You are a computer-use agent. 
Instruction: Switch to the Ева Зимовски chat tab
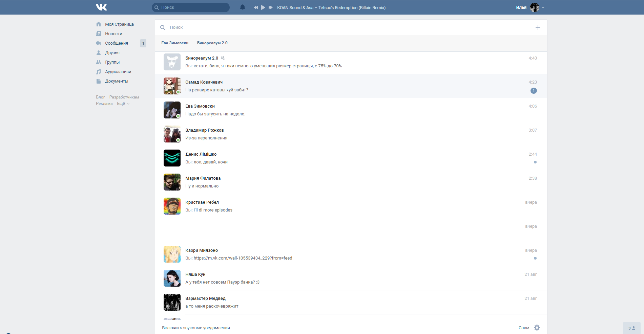[175, 43]
